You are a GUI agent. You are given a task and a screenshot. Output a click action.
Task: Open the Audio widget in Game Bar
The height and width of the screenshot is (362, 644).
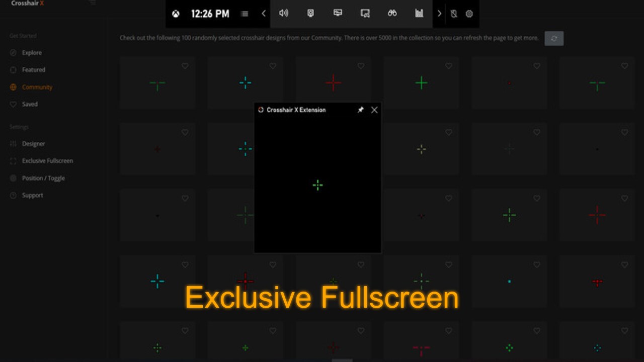coord(284,13)
